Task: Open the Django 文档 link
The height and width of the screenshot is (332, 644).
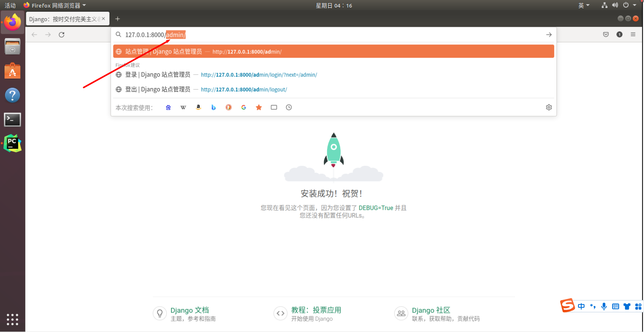Action: pyautogui.click(x=190, y=310)
